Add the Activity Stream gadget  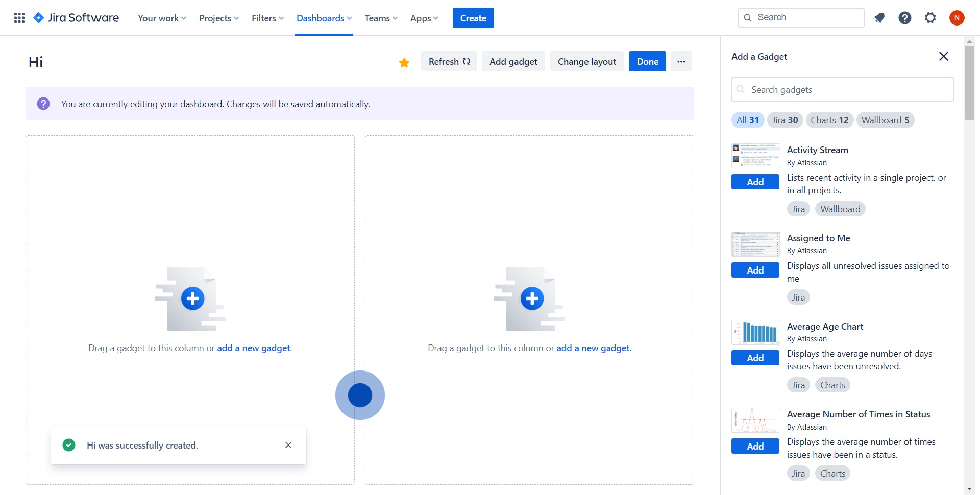point(755,182)
